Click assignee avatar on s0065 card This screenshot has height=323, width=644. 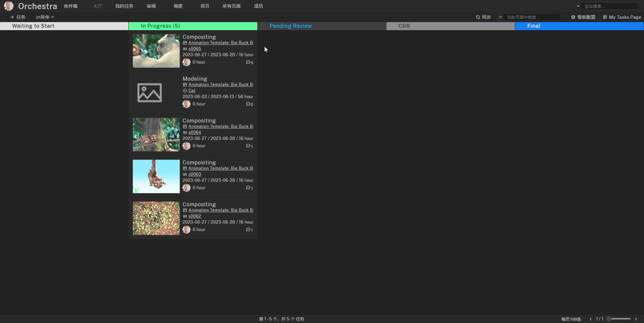point(186,62)
